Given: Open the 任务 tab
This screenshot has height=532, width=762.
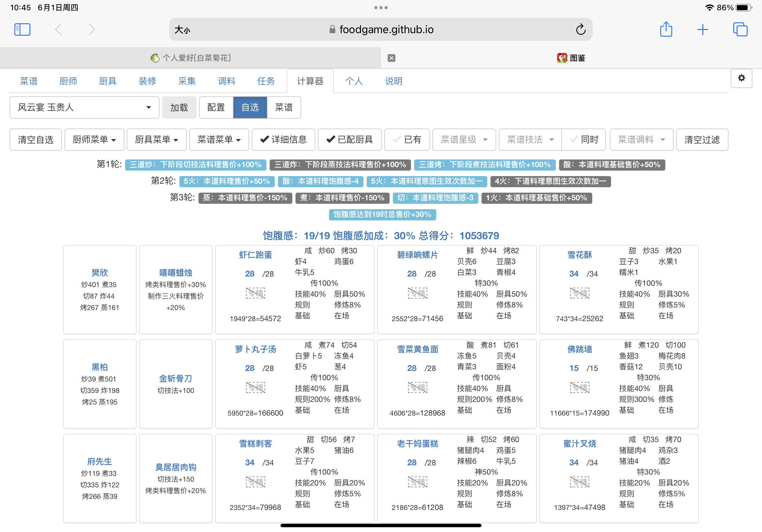Looking at the screenshot, I should tap(266, 81).
